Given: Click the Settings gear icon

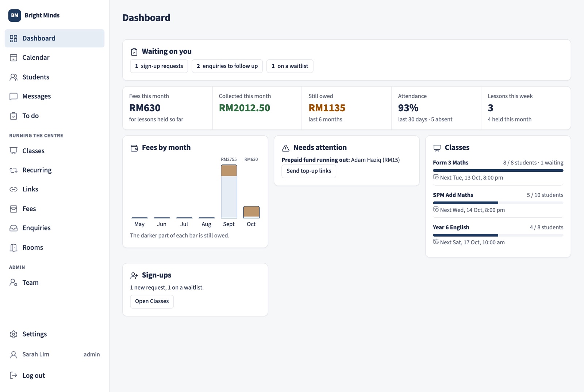Looking at the screenshot, I should click(14, 334).
